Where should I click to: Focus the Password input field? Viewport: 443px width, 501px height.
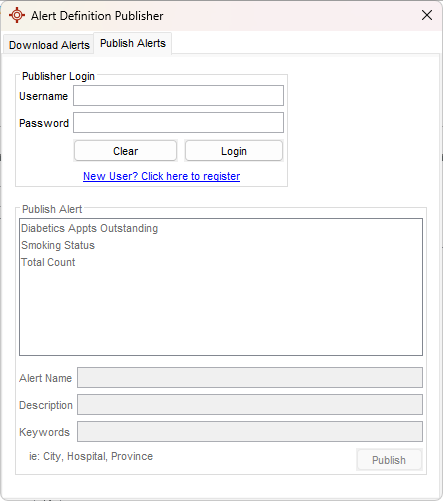tap(178, 123)
